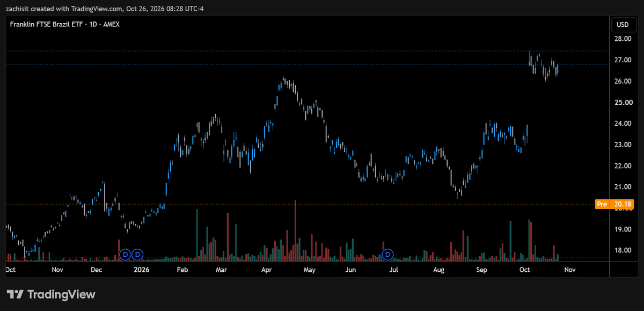Click the 26.00 price axis label
Viewport: 644px width, 311px height.
[x=623, y=81]
